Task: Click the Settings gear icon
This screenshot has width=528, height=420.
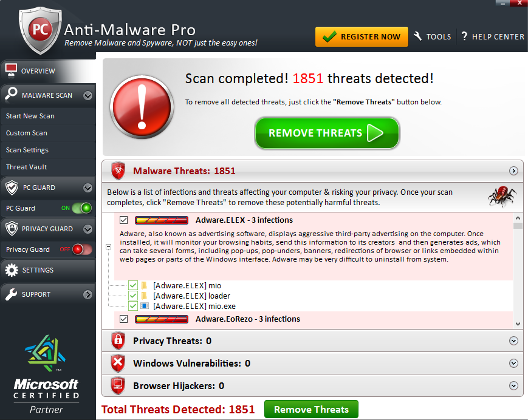Action: click(x=11, y=270)
